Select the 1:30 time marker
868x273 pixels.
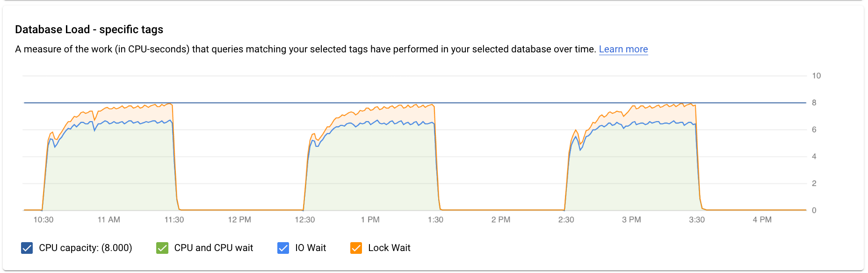tap(435, 219)
